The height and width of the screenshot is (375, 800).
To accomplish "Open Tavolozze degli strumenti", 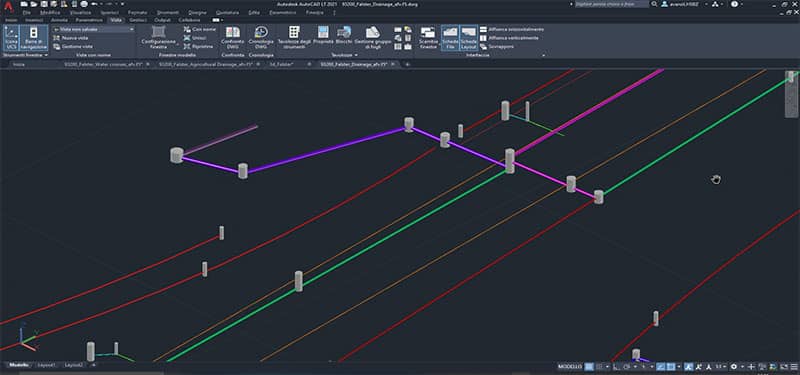I will pyautogui.click(x=294, y=38).
